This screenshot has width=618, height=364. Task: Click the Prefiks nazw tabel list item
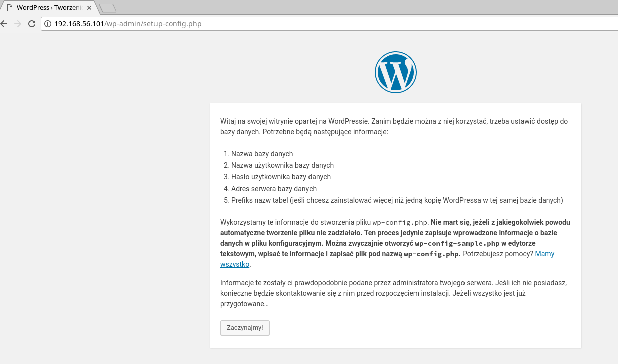click(397, 200)
